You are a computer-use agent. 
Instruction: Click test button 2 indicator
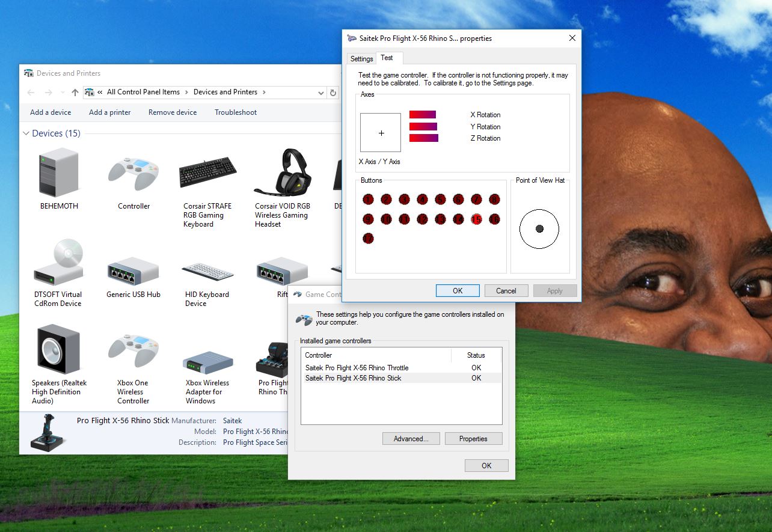coord(386,200)
